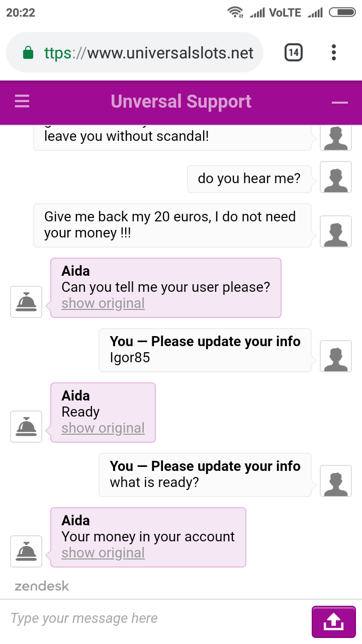
Task: Click the bell avatar beside 'Your money in your account'
Action: (26, 551)
